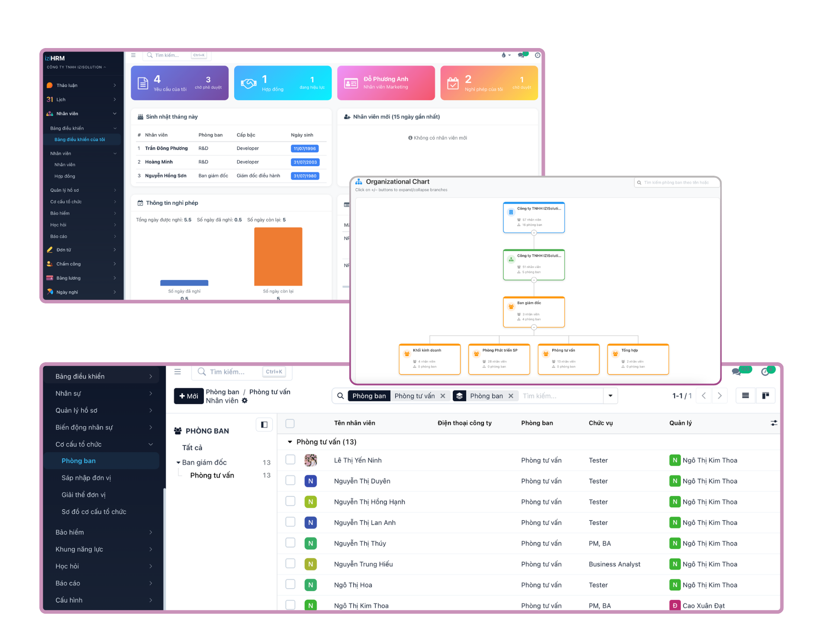The width and height of the screenshot is (828, 644).
Task: Open the Bảng lương sidebar item
Action: (81, 278)
